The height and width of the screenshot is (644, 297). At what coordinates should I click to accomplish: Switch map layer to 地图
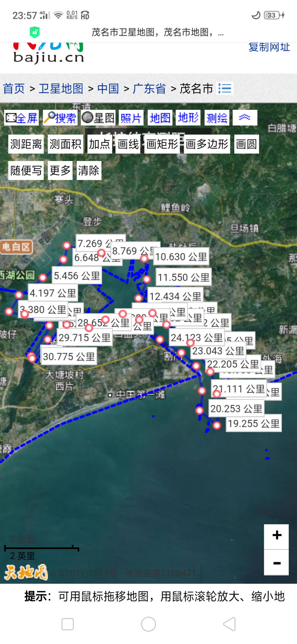(x=160, y=118)
